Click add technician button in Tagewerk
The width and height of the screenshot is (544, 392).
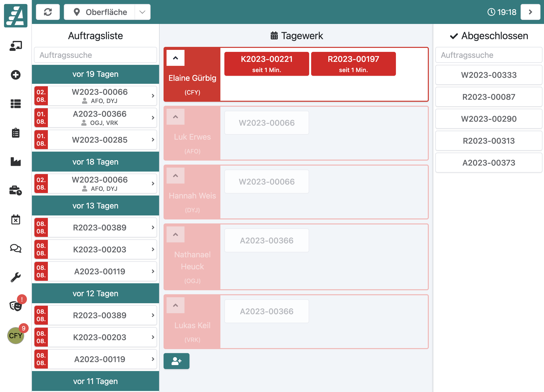coord(177,361)
